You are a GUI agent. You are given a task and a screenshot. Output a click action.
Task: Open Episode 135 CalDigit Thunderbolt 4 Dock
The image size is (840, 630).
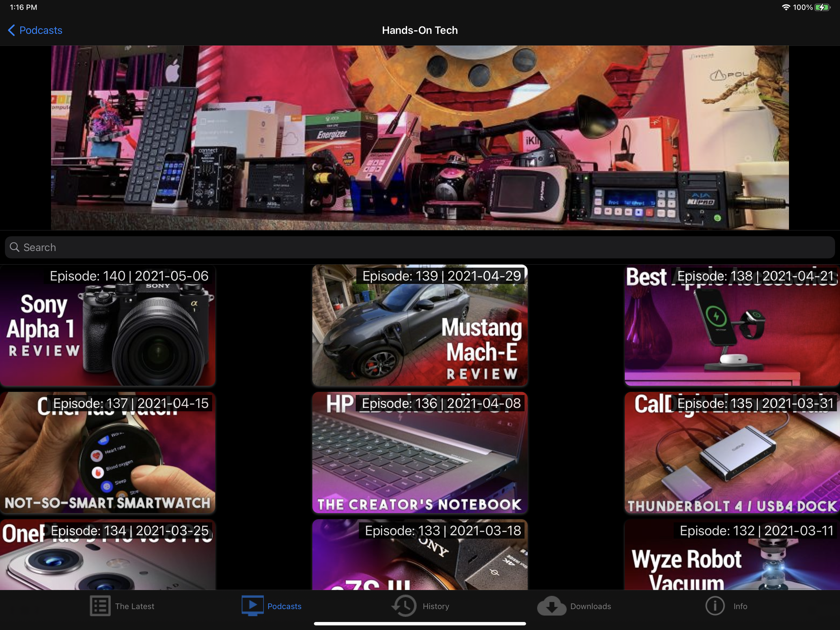[x=732, y=453]
